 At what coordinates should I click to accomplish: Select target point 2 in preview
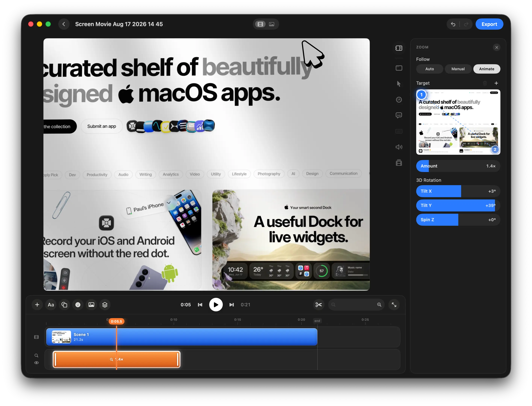click(x=495, y=150)
